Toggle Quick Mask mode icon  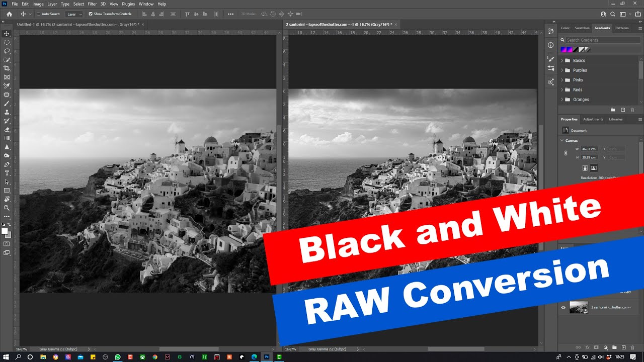[x=7, y=244]
